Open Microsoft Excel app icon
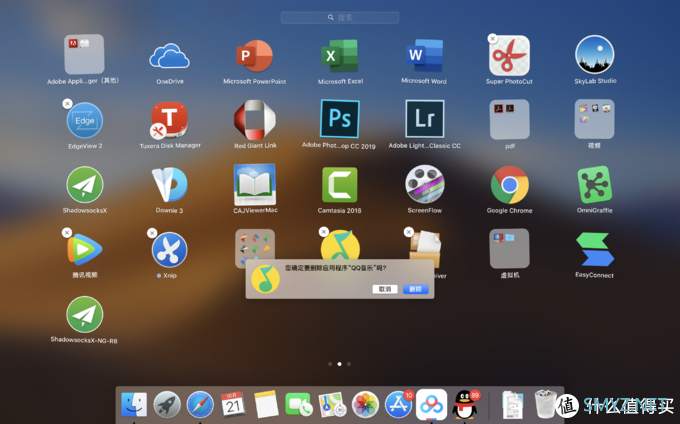The width and height of the screenshot is (680, 424). [x=340, y=55]
